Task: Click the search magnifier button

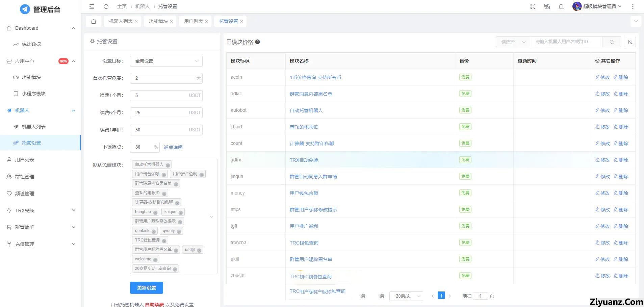Action: [612, 42]
